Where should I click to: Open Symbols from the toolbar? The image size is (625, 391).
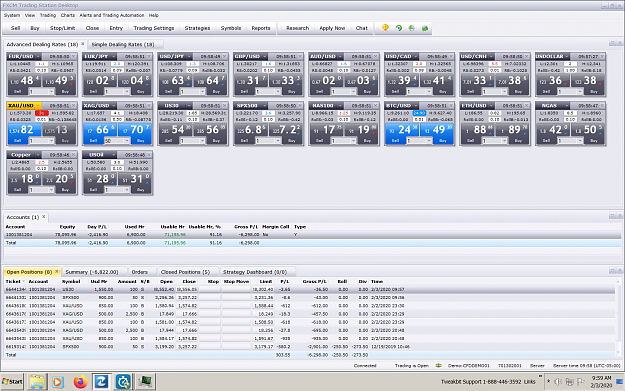[231, 28]
